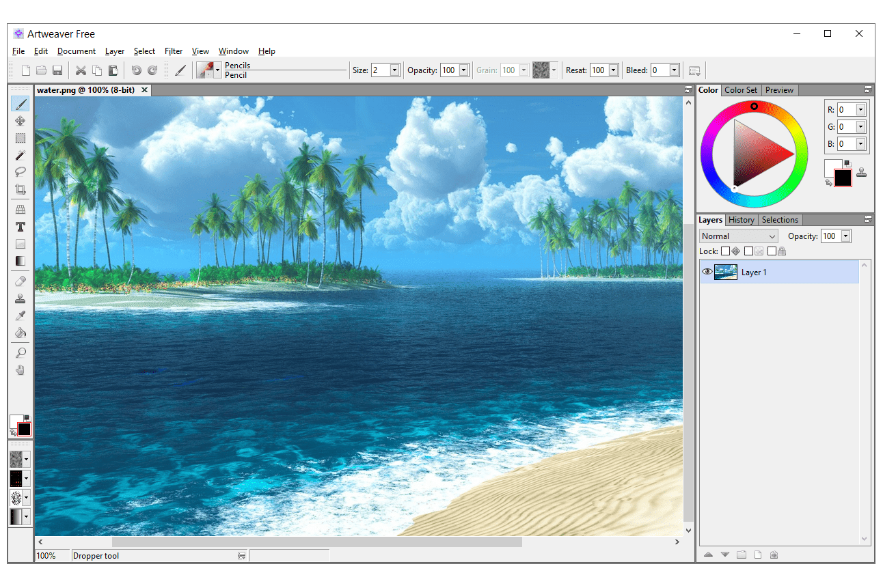The height and width of the screenshot is (588, 883).
Task: Click the Save document toolbar icon
Action: [x=57, y=70]
